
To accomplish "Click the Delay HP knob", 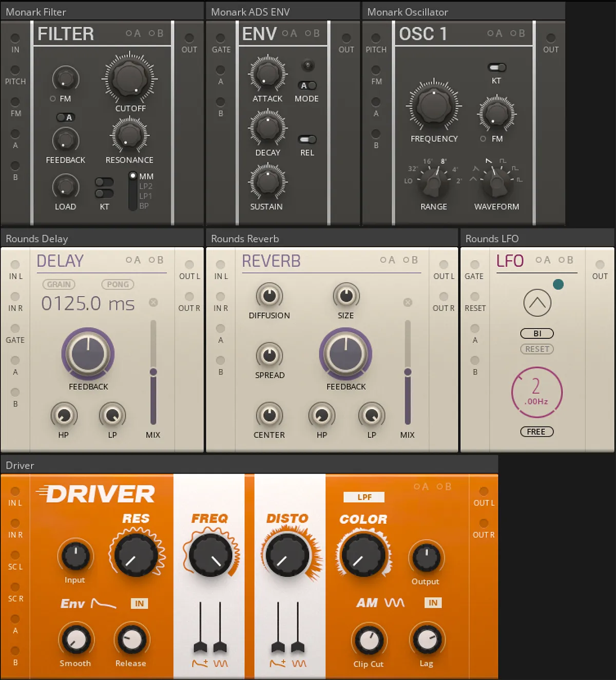I will pyautogui.click(x=64, y=415).
